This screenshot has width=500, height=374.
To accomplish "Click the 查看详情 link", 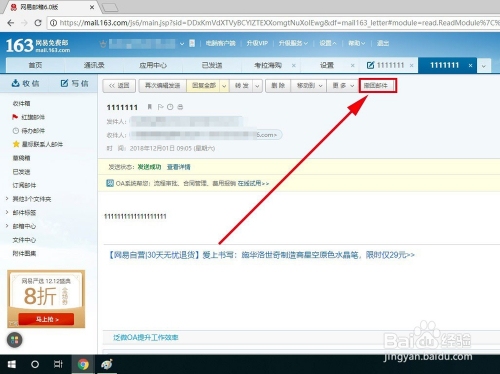I will tap(178, 167).
